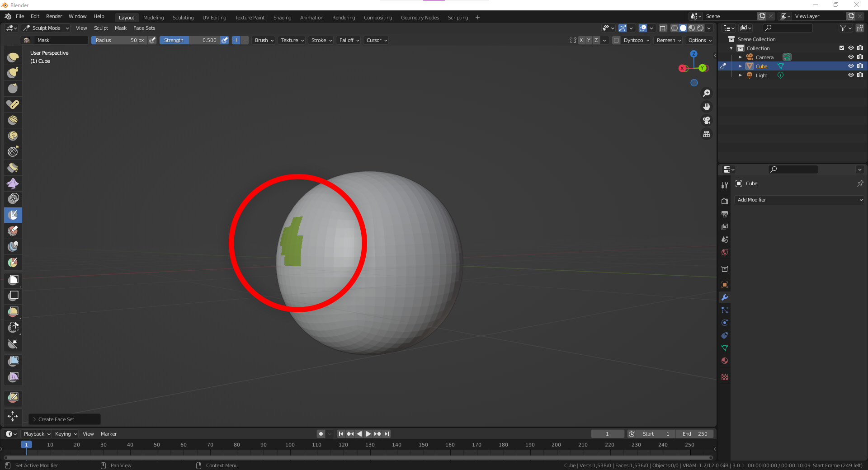Switch to the Material Properties tab

point(724,361)
